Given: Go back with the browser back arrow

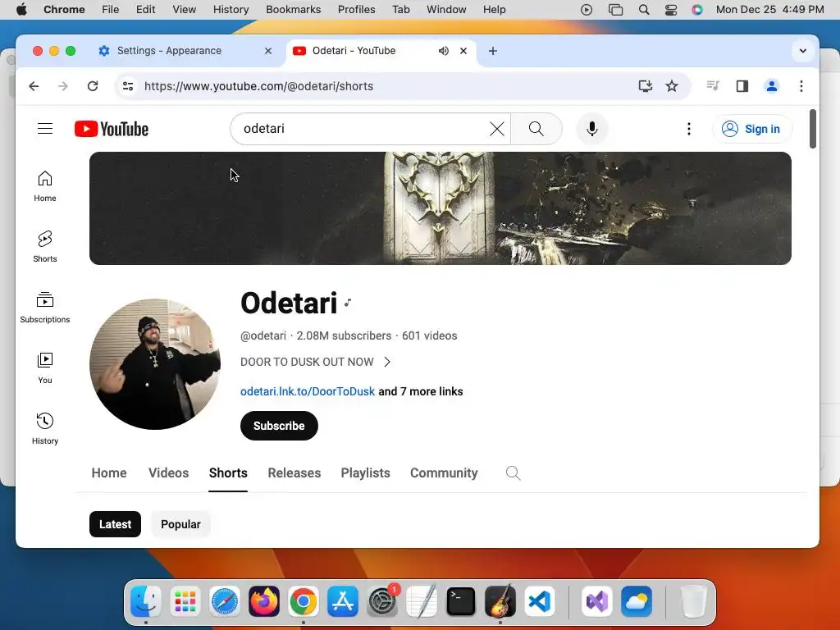Looking at the screenshot, I should (34, 86).
